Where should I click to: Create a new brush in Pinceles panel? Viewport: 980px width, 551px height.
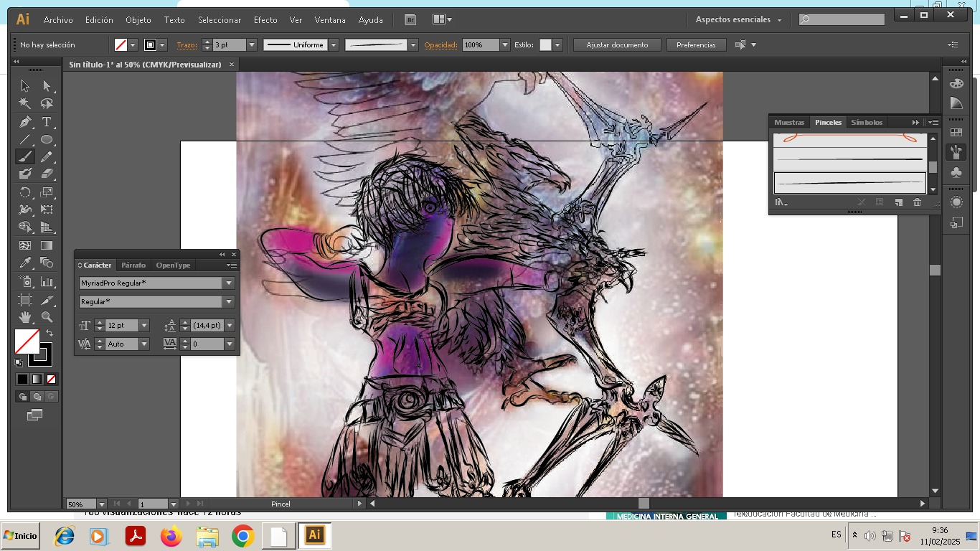(898, 202)
